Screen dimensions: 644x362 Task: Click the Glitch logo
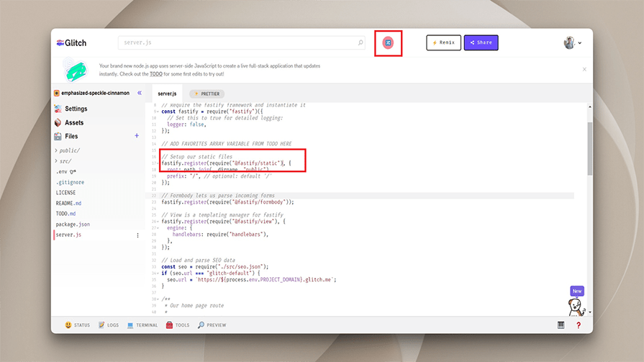(x=71, y=42)
